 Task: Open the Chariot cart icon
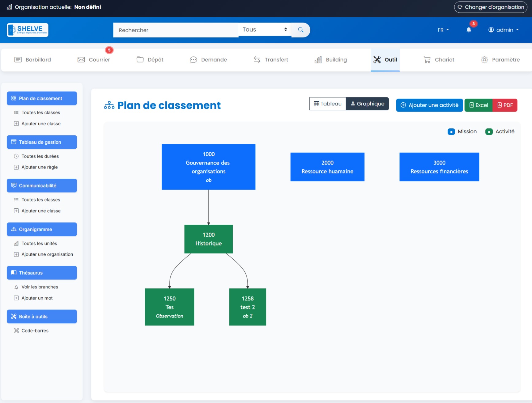coord(427,59)
